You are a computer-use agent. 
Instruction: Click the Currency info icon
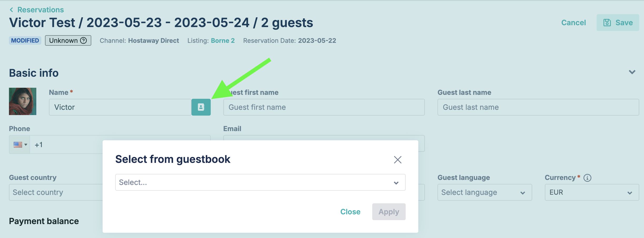click(587, 178)
